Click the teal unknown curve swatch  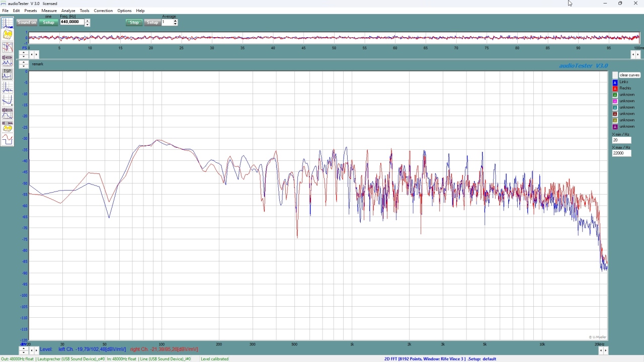coord(615,108)
